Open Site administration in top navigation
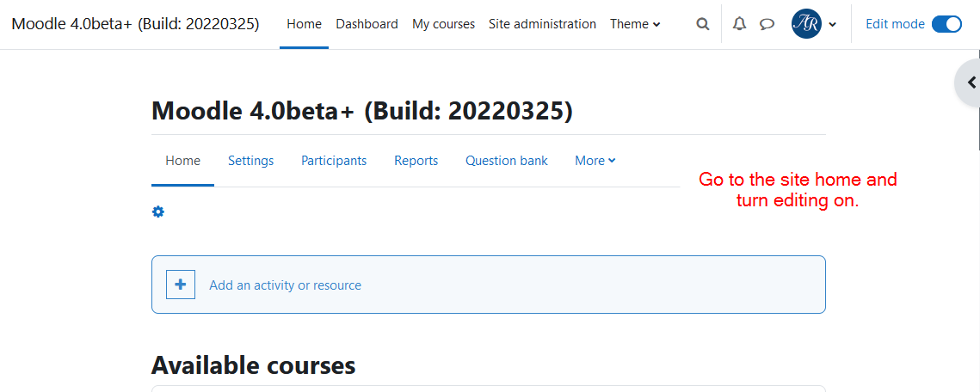 click(x=543, y=24)
